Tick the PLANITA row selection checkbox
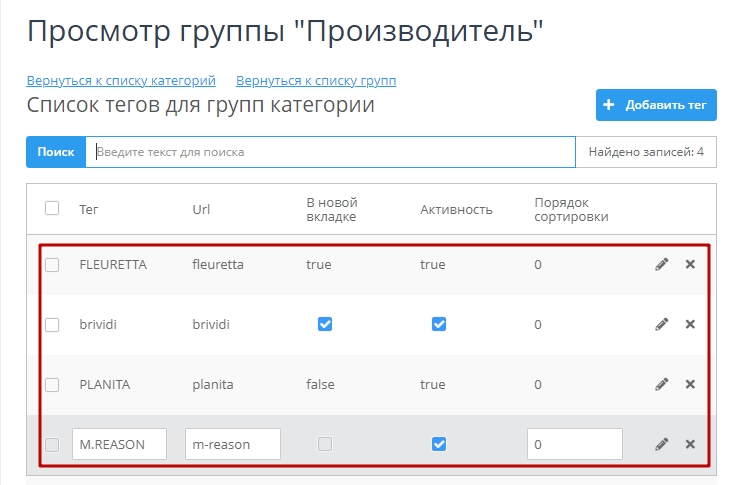 click(x=52, y=384)
